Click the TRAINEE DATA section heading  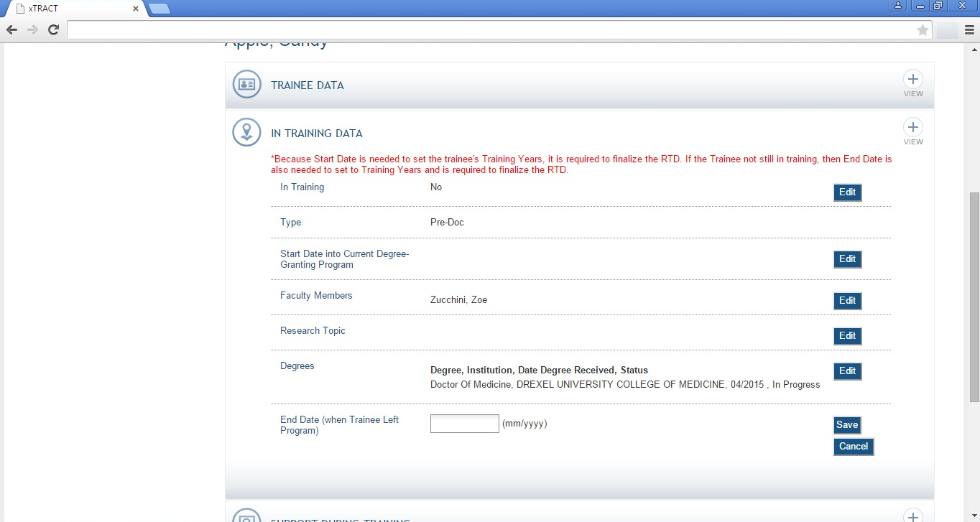coord(308,85)
